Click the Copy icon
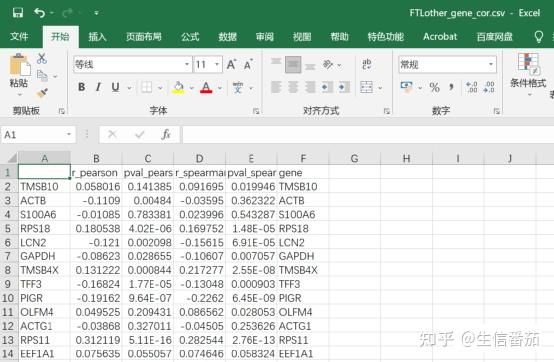Image resolution: width=554 pixels, height=362 pixels. (x=42, y=76)
